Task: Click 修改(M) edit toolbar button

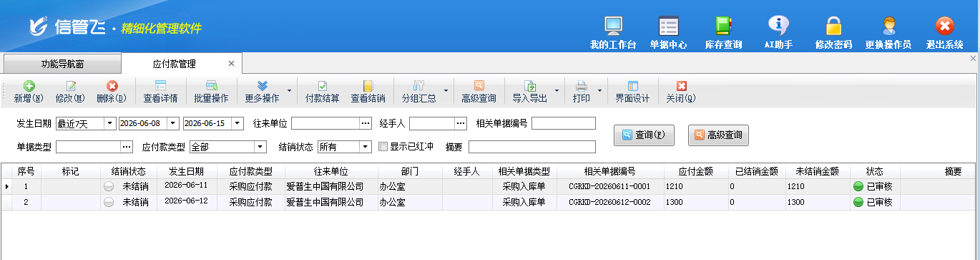Action: point(70,92)
